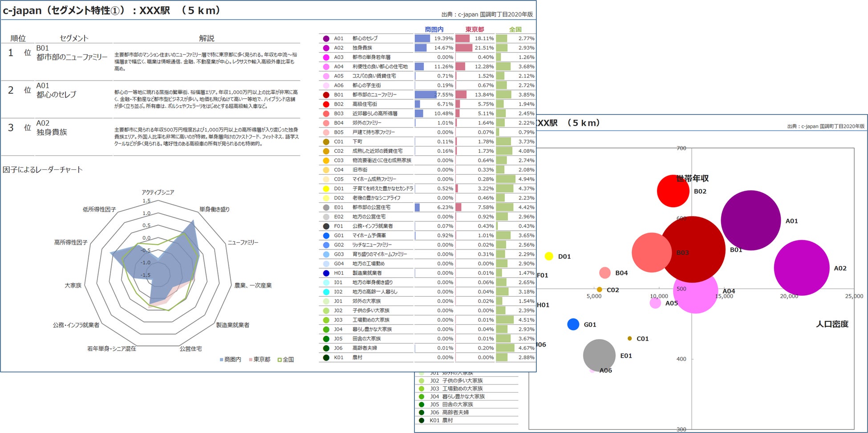Click the dark green dot beside K01 in front table
The image size is (868, 433).
326,358
